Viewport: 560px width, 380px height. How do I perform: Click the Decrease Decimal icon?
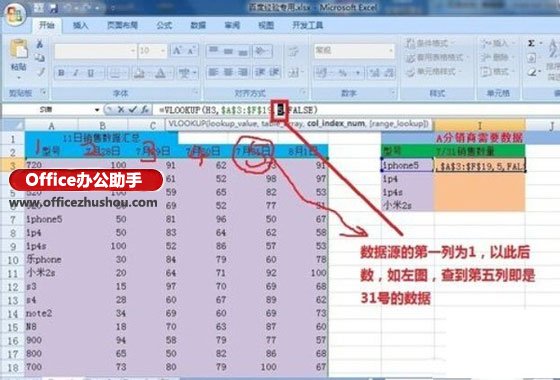(389, 73)
